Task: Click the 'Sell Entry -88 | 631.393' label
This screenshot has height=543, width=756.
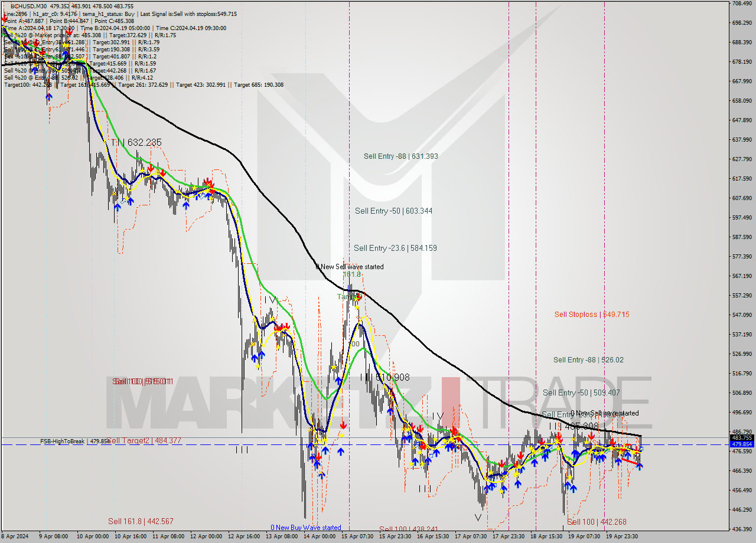Action: pos(400,156)
